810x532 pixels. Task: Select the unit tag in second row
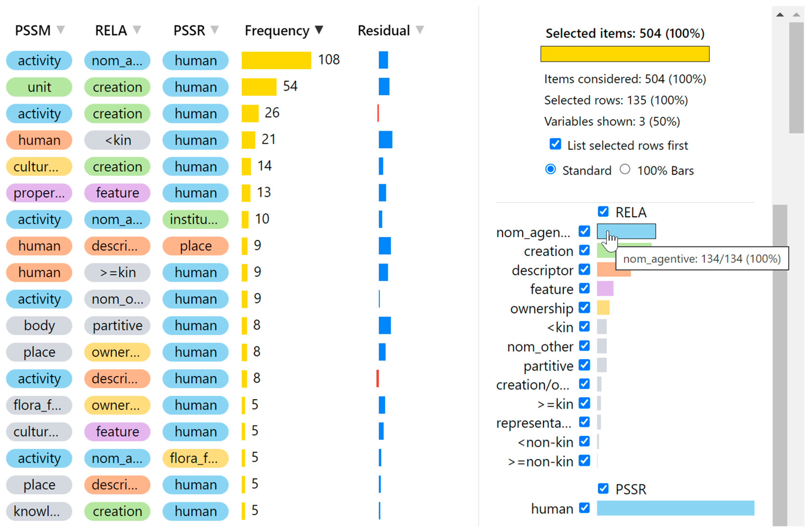[x=39, y=87]
